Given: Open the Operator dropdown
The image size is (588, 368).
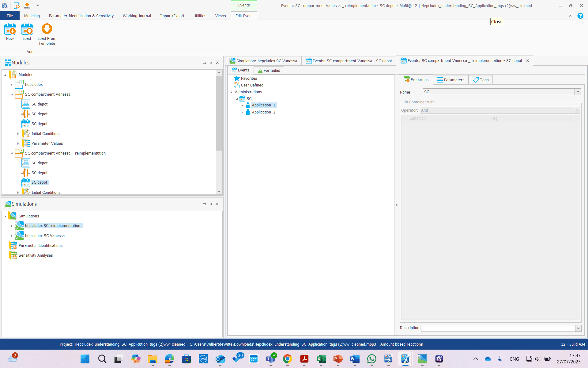Looking at the screenshot, I should pos(577,110).
